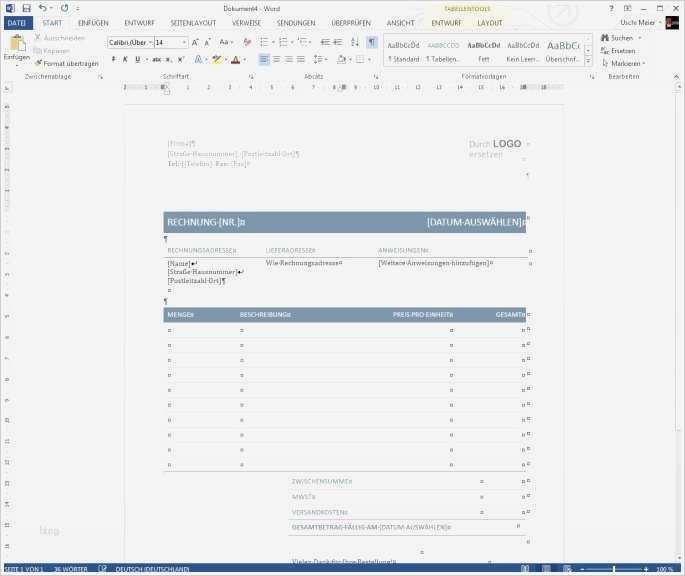Expand the Formatvorlagen styles gallery
The height and width of the screenshot is (576, 685).
[588, 61]
